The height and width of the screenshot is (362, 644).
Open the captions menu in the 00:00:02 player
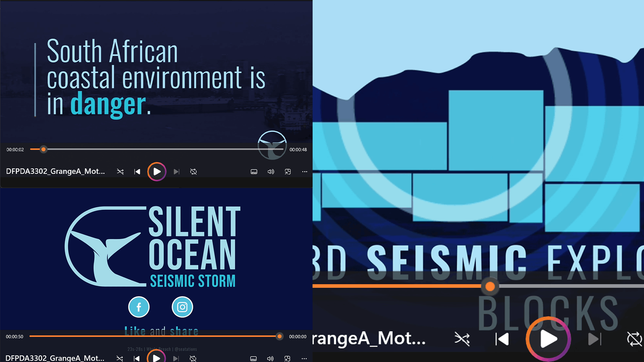coord(254,172)
